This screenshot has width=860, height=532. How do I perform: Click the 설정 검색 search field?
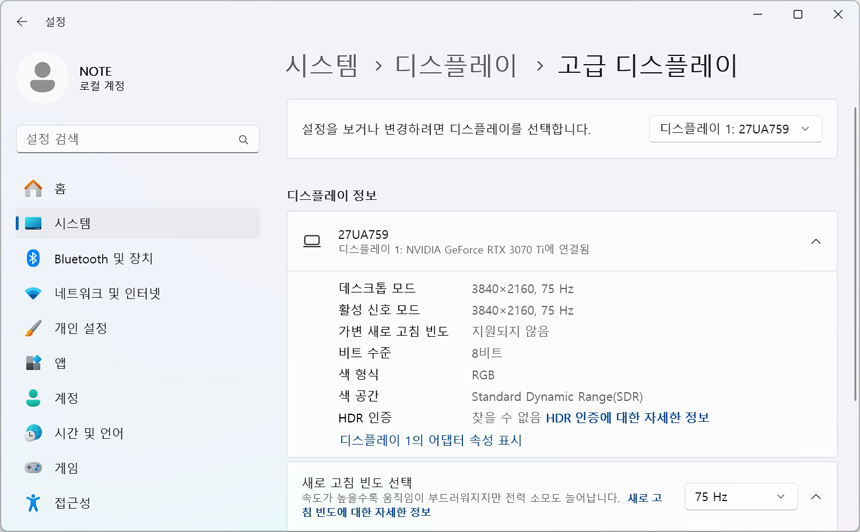(130, 140)
